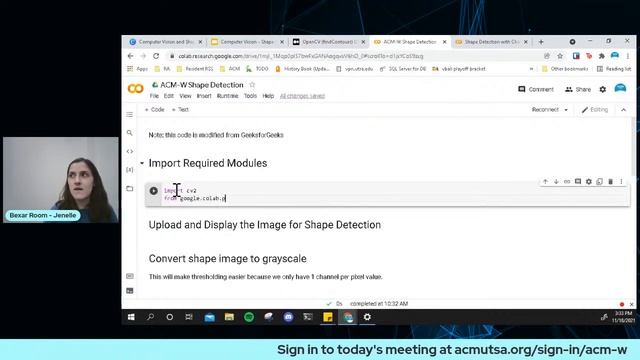Screen dimensions: 640x360
Task: Click the Share button
Action: [x=578, y=89]
